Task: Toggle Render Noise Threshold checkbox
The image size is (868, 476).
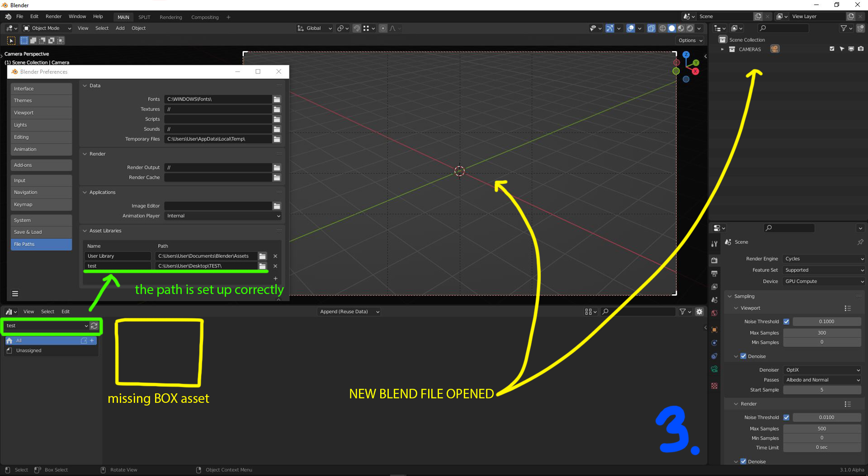Action: point(786,417)
